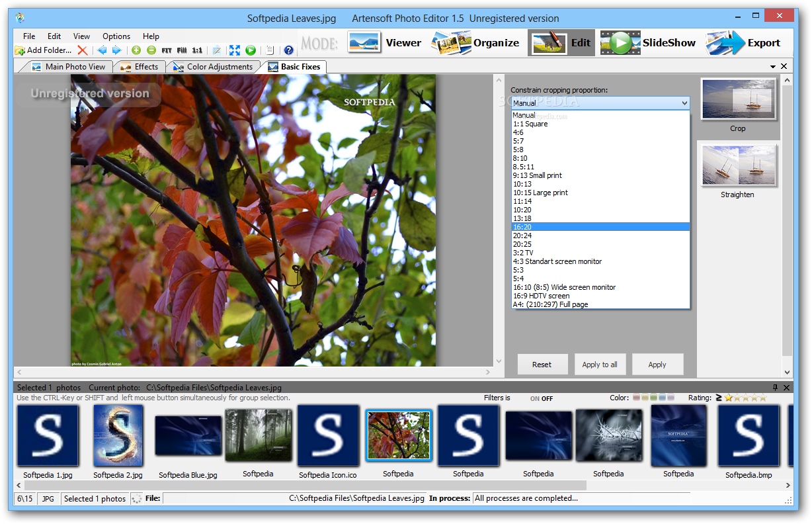Open the Help menu
The height and width of the screenshot is (524, 812).
click(151, 36)
